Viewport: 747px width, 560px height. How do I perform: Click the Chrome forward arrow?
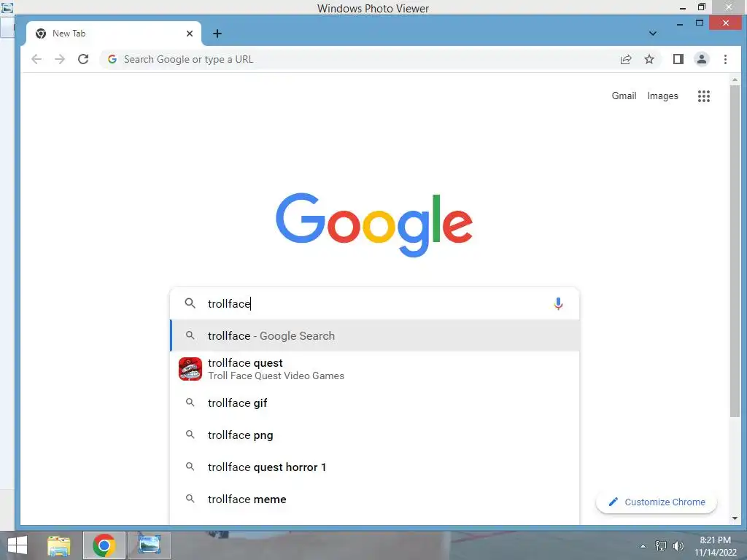(60, 59)
